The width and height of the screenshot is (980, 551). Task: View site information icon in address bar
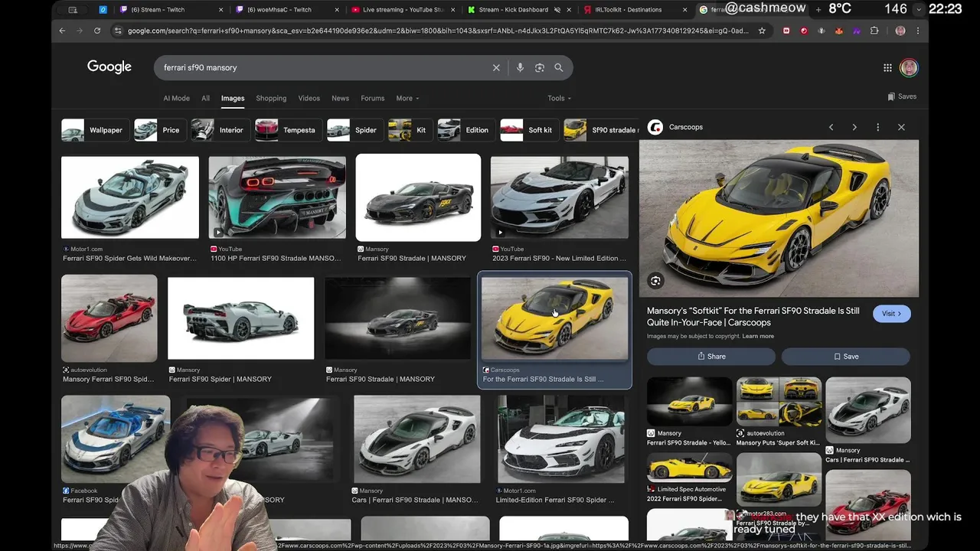tap(117, 31)
